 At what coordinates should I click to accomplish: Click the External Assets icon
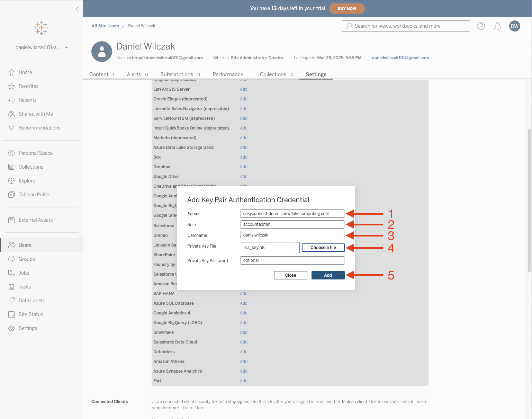point(11,220)
